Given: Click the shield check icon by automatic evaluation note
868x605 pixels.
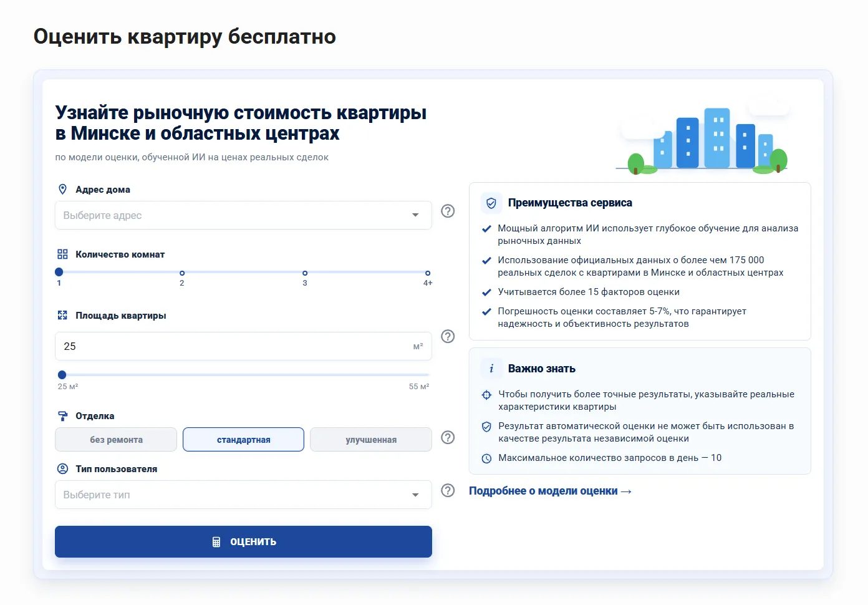Looking at the screenshot, I should pos(487,427).
